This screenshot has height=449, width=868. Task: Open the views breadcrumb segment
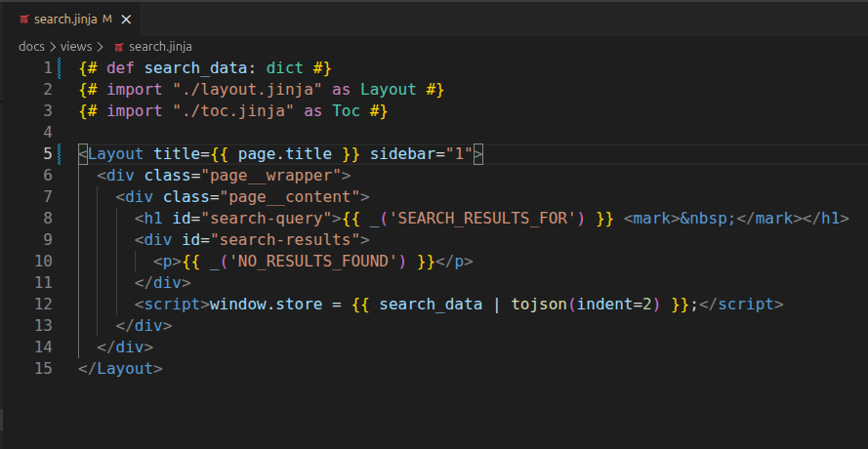point(76,47)
